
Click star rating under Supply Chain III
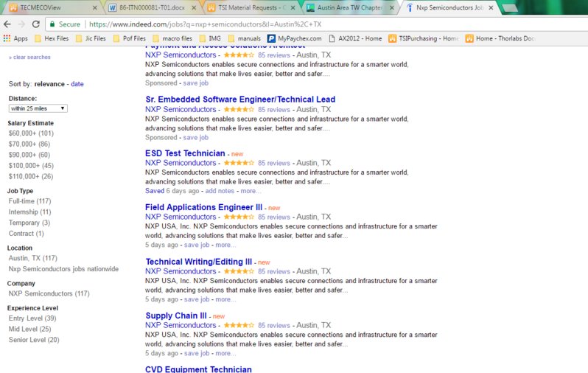pos(239,325)
